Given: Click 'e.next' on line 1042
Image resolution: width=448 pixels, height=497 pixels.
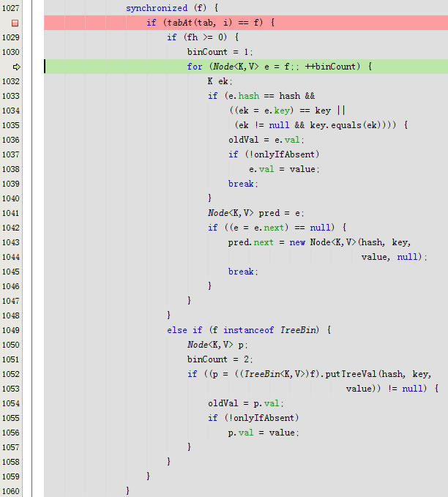Looking at the screenshot, I should (269, 228).
